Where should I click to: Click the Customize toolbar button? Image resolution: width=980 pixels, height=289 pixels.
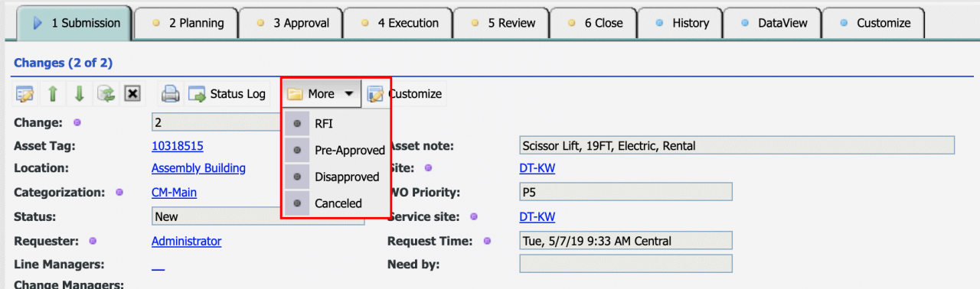click(x=404, y=94)
